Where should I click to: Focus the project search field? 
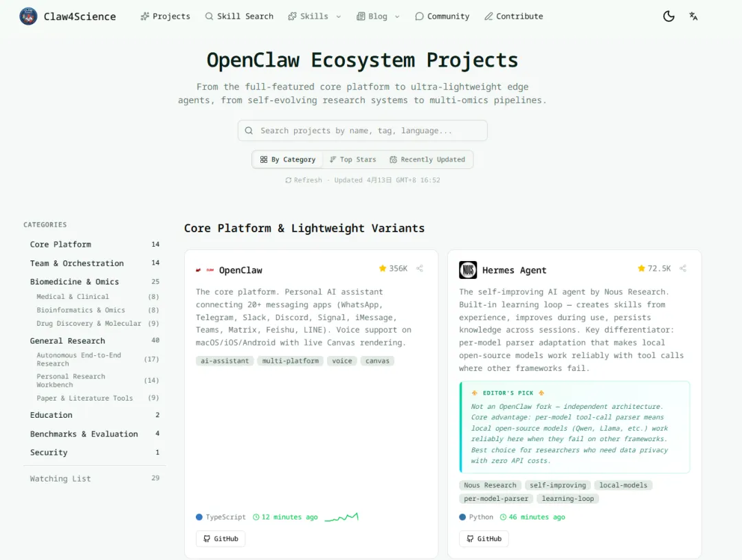click(x=363, y=130)
